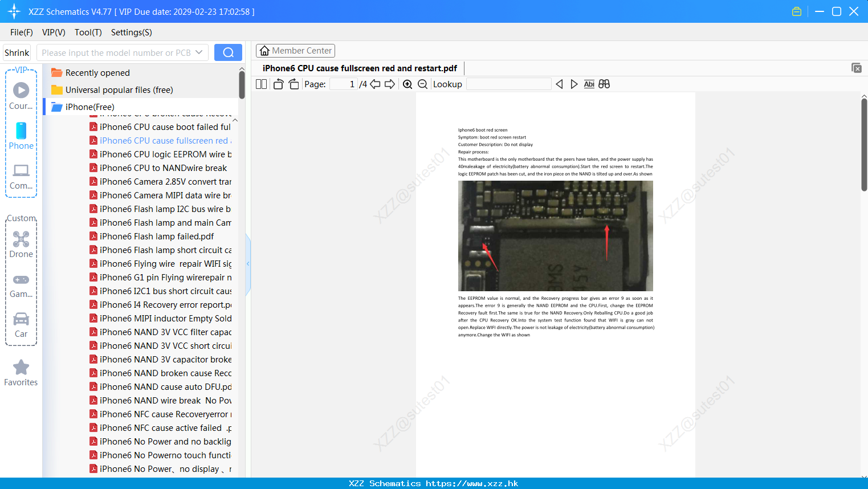The image size is (868, 489).
Task: Select the iPhone6 CPU fullscreen red PDF tab
Action: [x=360, y=68]
